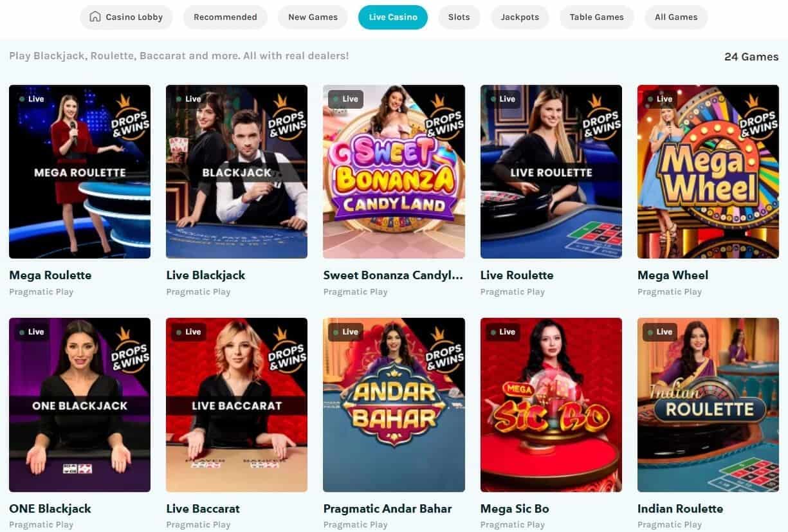
Task: Click Drops & Wins badge on Mega Roulette
Action: [129, 117]
